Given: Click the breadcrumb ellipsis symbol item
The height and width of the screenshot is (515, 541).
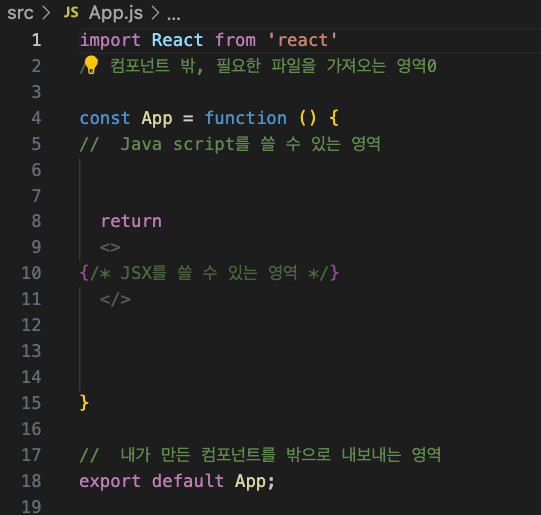Looking at the screenshot, I should tap(174, 18).
